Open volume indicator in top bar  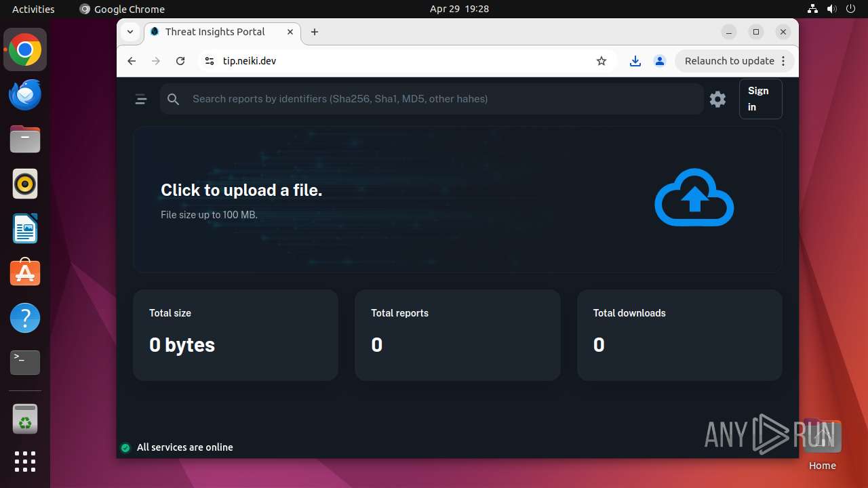tap(832, 9)
